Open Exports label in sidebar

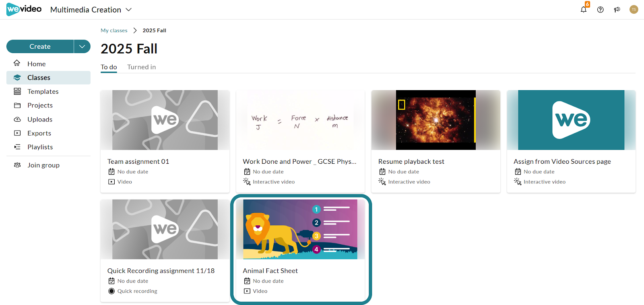point(39,133)
